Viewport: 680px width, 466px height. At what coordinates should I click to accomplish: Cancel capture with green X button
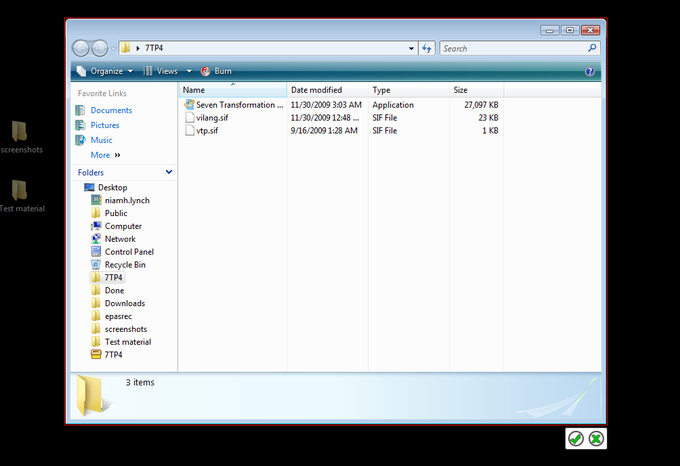point(596,439)
